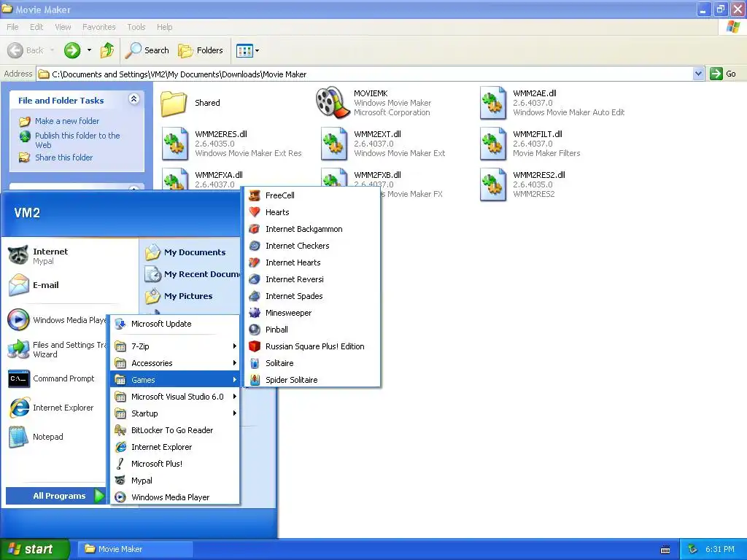This screenshot has height=560, width=747.
Task: Click the Search toolbar button
Action: [x=147, y=50]
